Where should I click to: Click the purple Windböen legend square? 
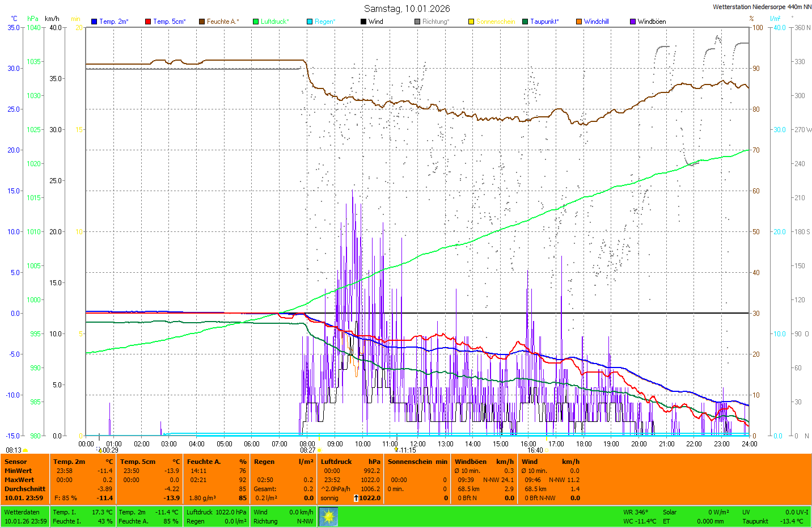click(633, 22)
